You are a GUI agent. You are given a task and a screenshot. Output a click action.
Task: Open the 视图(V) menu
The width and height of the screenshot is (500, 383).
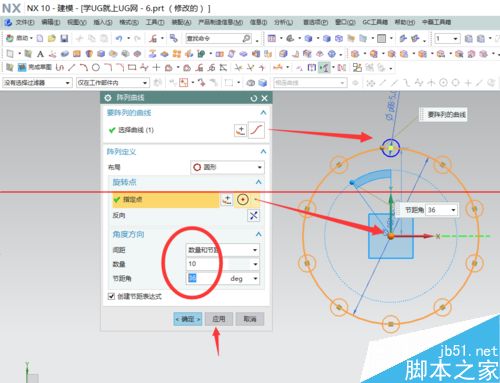[77, 22]
